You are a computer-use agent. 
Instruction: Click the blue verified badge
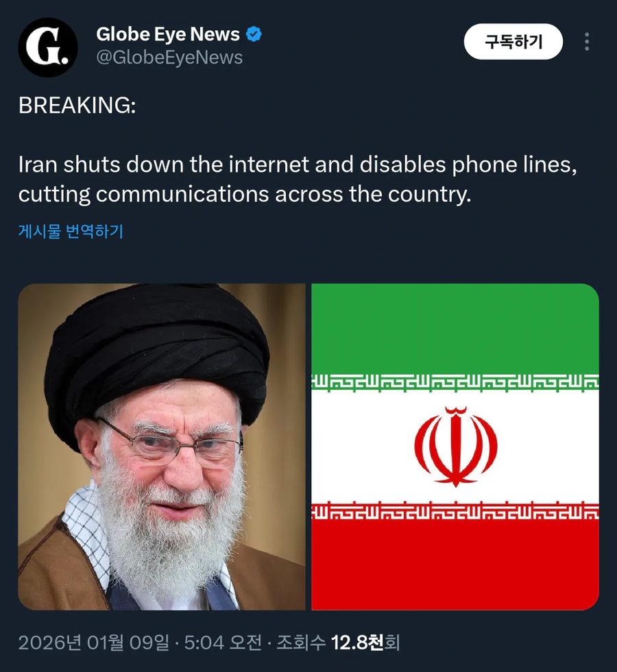(254, 34)
